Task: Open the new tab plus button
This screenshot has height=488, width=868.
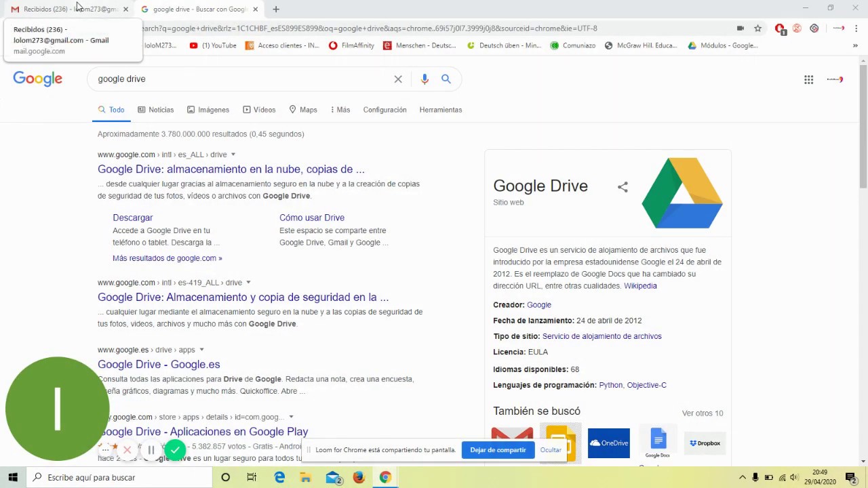Action: point(276,9)
